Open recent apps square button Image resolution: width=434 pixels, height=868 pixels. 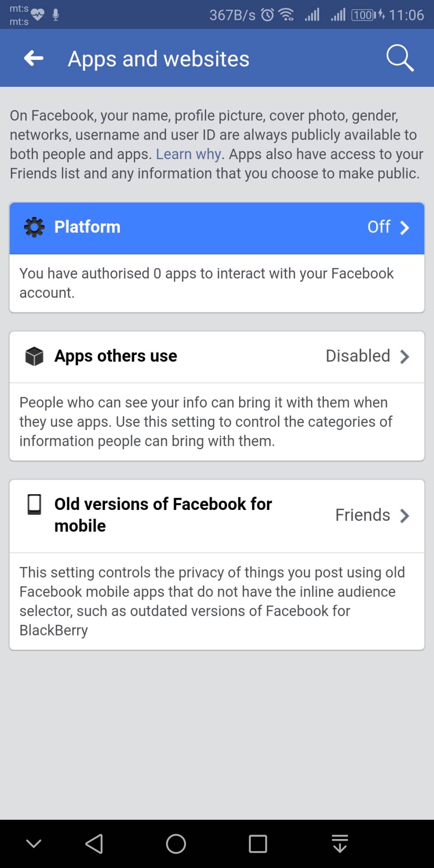tap(258, 844)
